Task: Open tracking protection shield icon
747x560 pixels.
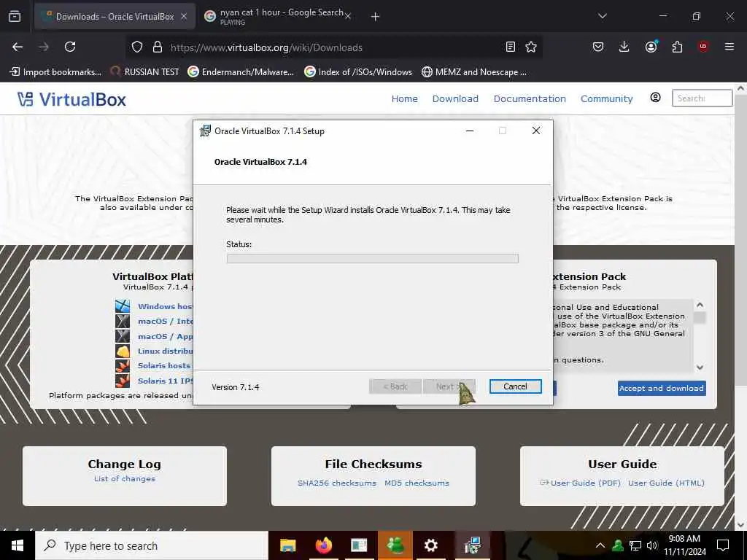Action: pyautogui.click(x=137, y=47)
